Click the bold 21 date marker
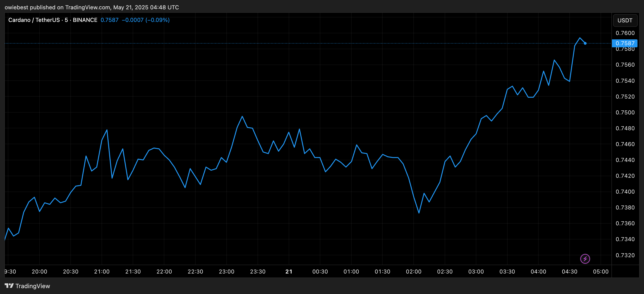This screenshot has height=294, width=644. coord(289,271)
